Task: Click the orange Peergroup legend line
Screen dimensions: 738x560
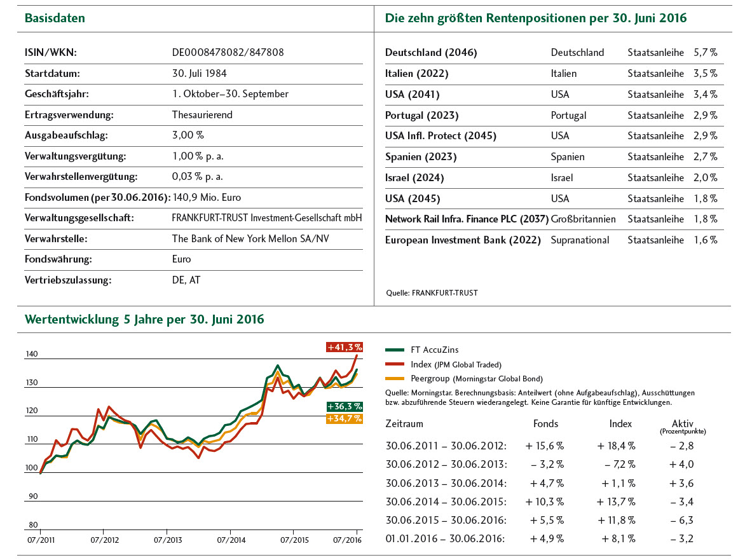Action: 395,379
